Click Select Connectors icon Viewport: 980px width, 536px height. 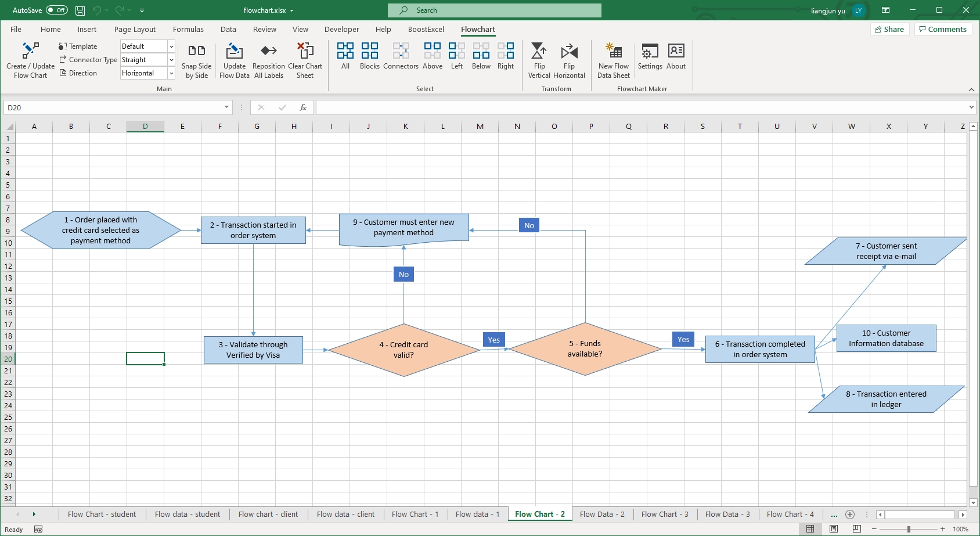[x=401, y=51]
